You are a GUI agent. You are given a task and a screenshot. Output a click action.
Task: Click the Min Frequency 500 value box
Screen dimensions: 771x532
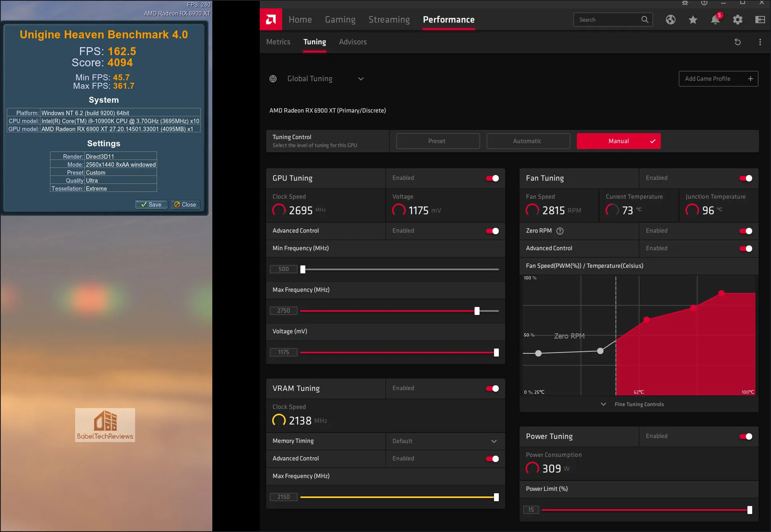pos(284,269)
